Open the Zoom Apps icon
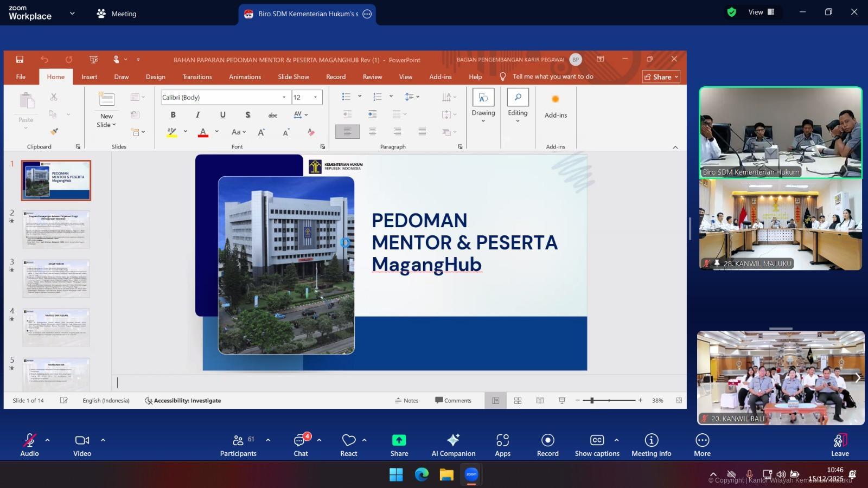The height and width of the screenshot is (488, 868). point(502,445)
